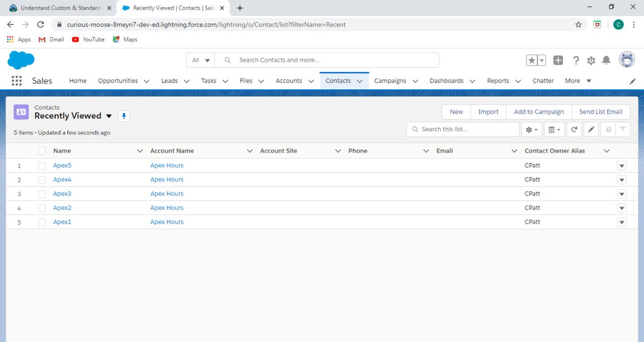Viewport: 644px width, 342px height.
Task: Open row actions dropdown for Apex1
Action: [x=622, y=222]
